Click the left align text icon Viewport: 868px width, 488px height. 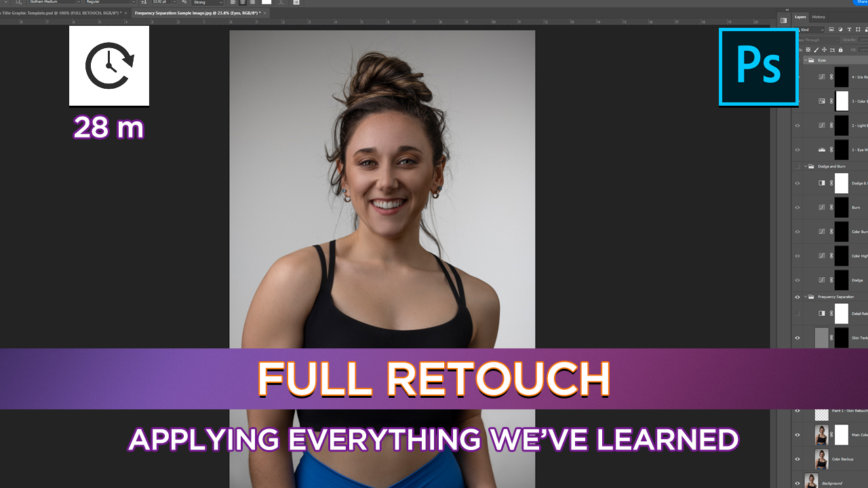(x=233, y=3)
